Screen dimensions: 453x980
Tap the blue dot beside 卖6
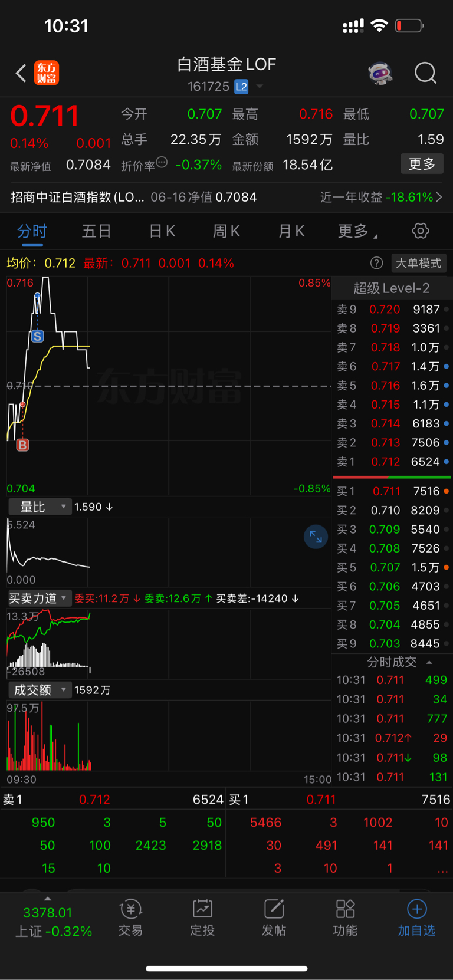[x=447, y=367]
